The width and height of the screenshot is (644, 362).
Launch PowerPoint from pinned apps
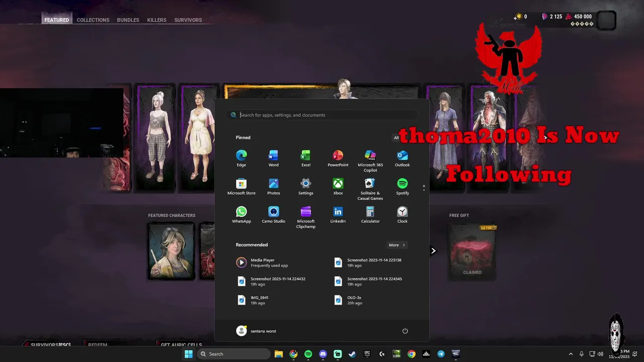[338, 158]
